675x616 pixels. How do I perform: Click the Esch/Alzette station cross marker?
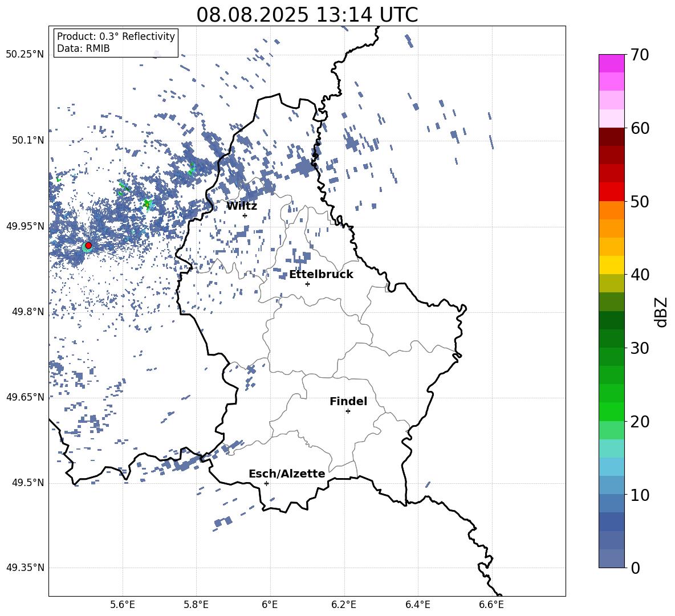tap(266, 483)
